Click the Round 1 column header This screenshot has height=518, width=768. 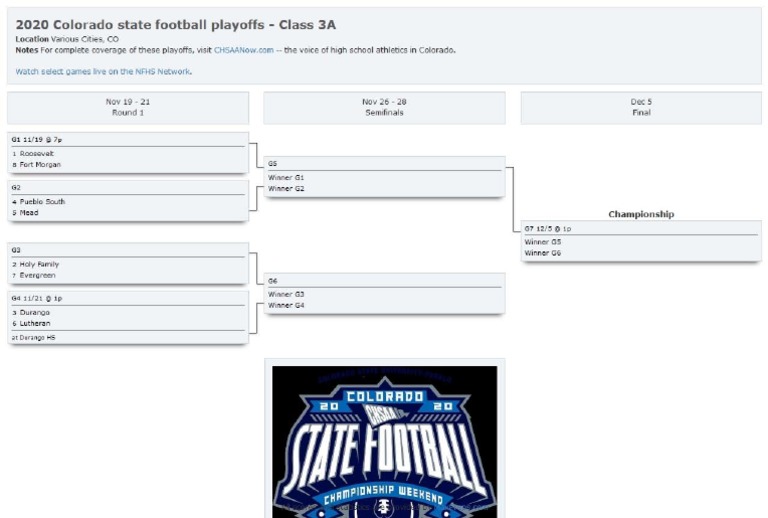pyautogui.click(x=128, y=107)
